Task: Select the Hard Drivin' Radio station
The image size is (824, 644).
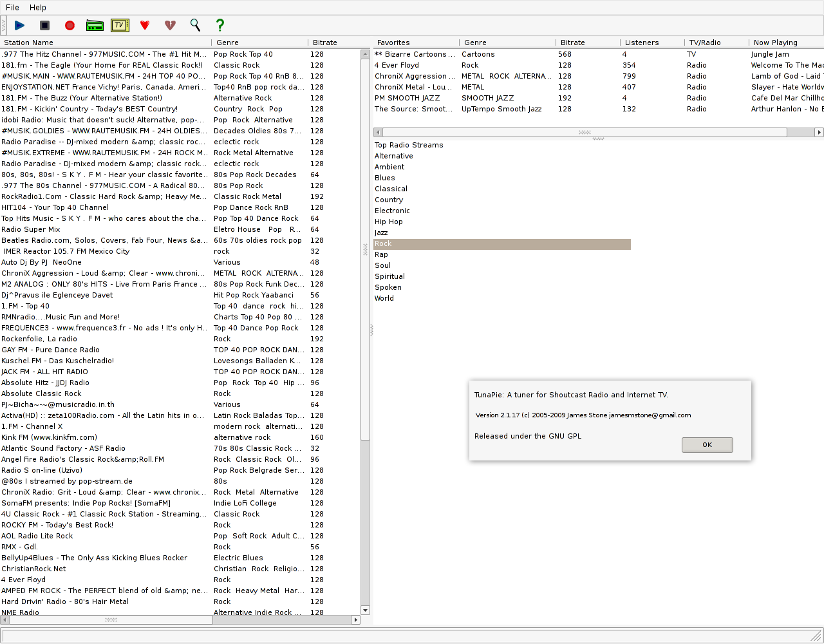Action: pos(180,601)
